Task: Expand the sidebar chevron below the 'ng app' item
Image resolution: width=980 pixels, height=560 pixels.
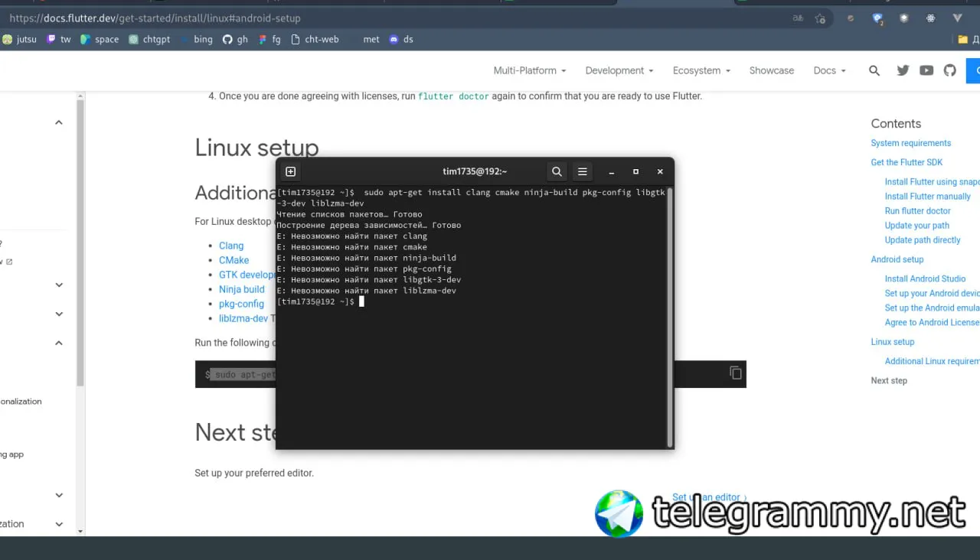Action: pos(59,496)
